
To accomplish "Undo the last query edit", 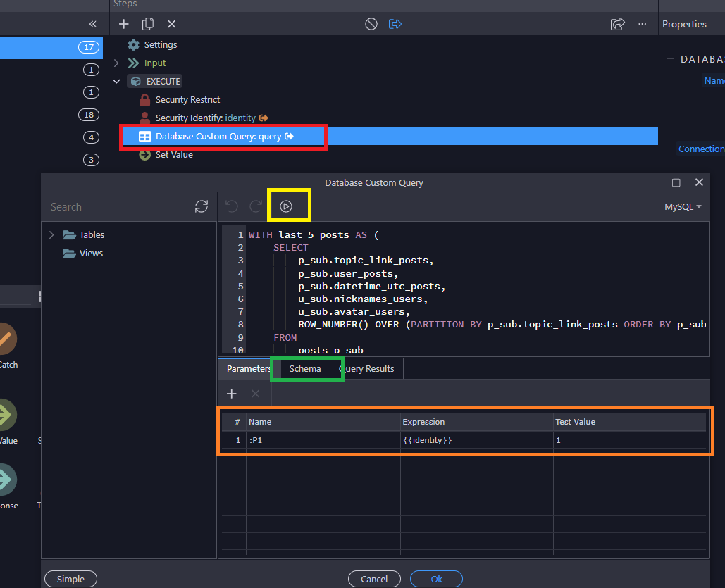I will click(232, 206).
